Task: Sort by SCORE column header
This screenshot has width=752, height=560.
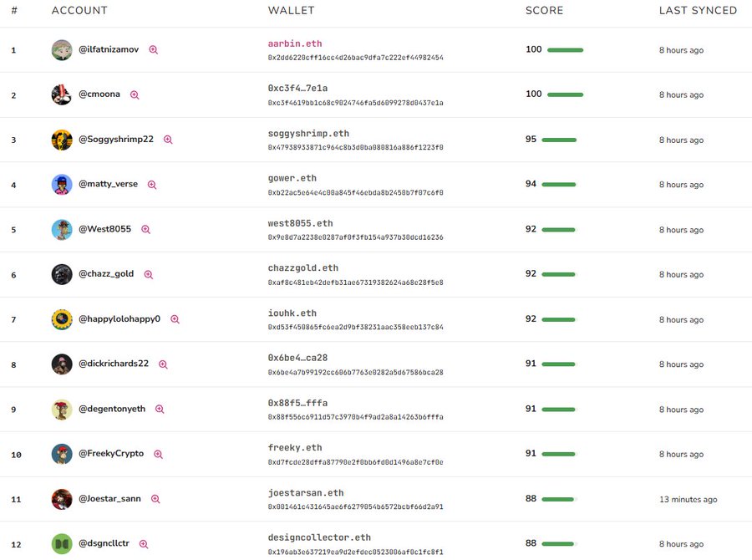Action: pos(544,10)
